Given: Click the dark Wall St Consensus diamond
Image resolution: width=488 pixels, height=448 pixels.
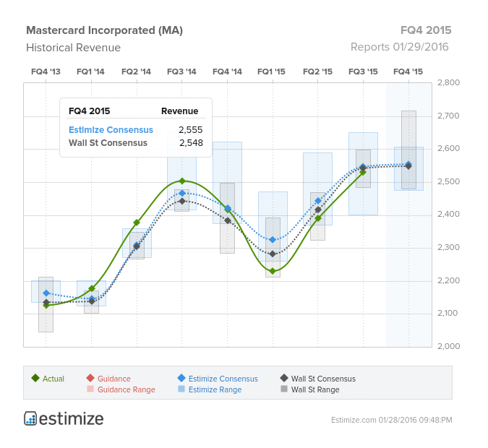Looking at the screenshot, I should point(284,378).
